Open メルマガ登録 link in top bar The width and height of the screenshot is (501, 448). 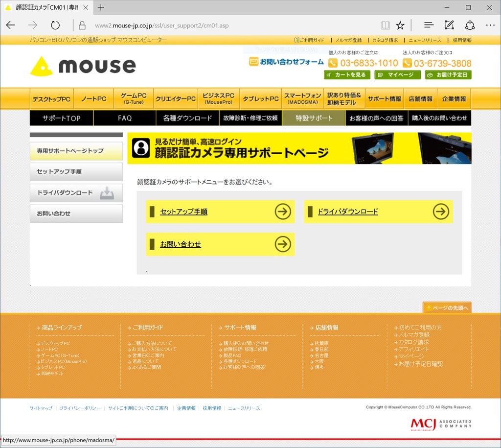(348, 40)
